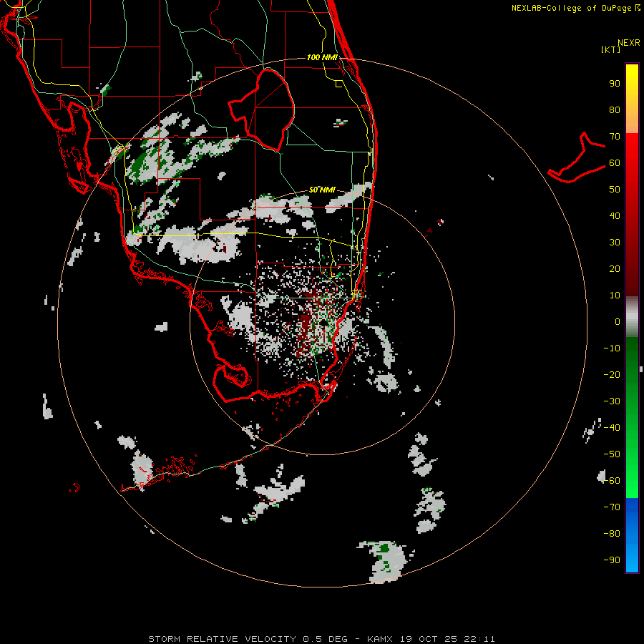Click the -90 value on the velocity scale
The height and width of the screenshot is (644, 644).
click(612, 560)
